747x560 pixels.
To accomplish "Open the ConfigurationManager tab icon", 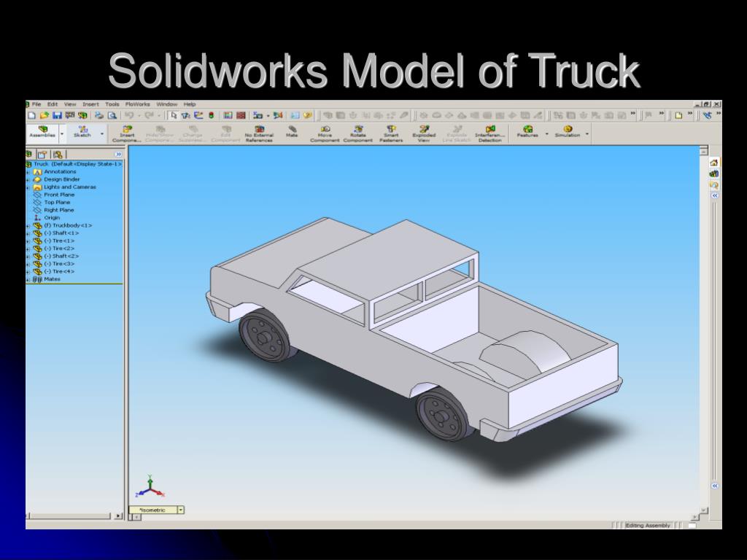I will click(58, 155).
